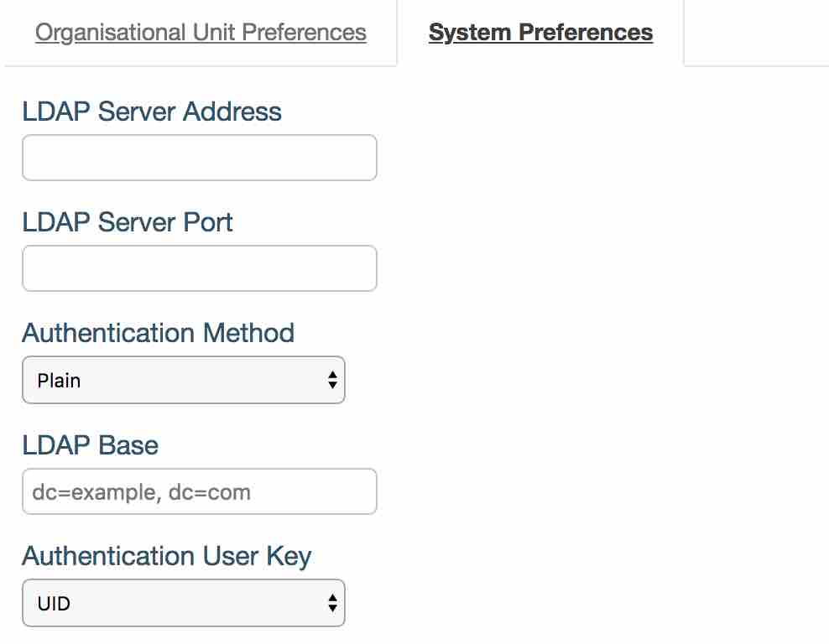Viewport: 829px width, 644px height.
Task: Focus the LDAP Base text field
Action: pyautogui.click(x=199, y=491)
